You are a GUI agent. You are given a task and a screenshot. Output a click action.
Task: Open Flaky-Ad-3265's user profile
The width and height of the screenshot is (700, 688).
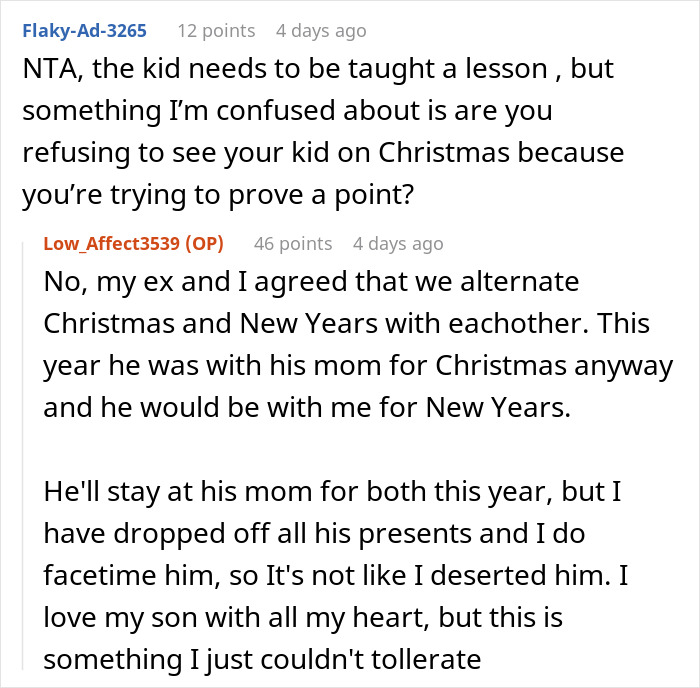pos(83,31)
